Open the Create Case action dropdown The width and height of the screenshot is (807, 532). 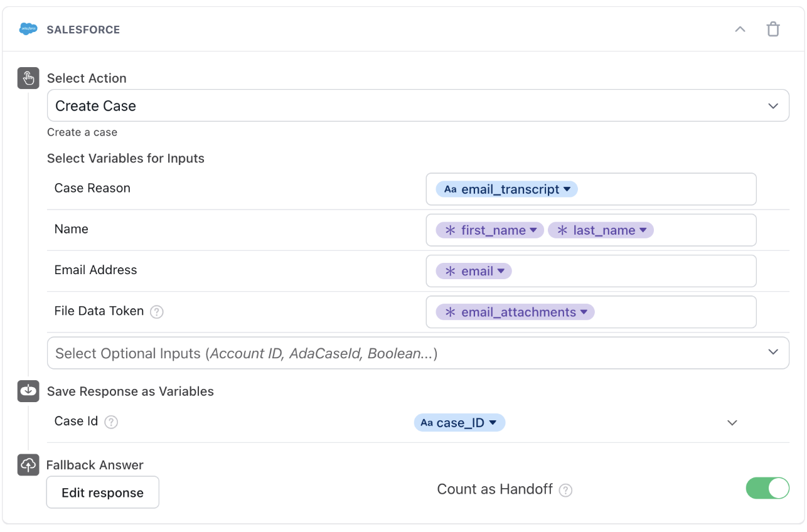418,106
